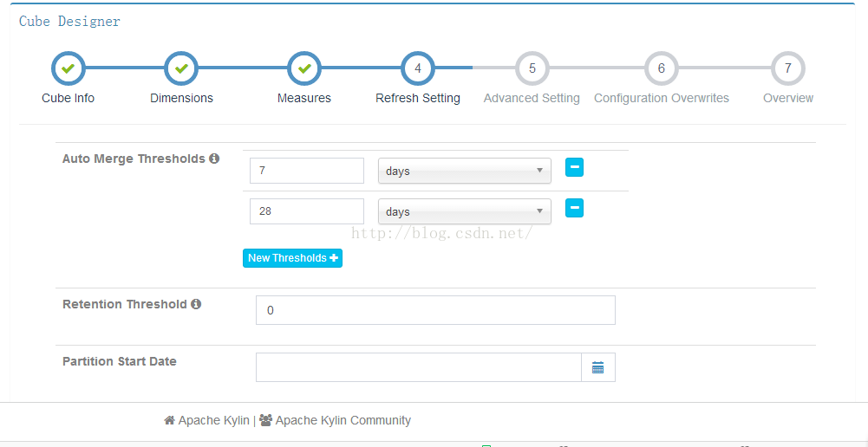Jump to step 5 Advanced Setting circle
The height and width of the screenshot is (447, 868).
point(532,68)
